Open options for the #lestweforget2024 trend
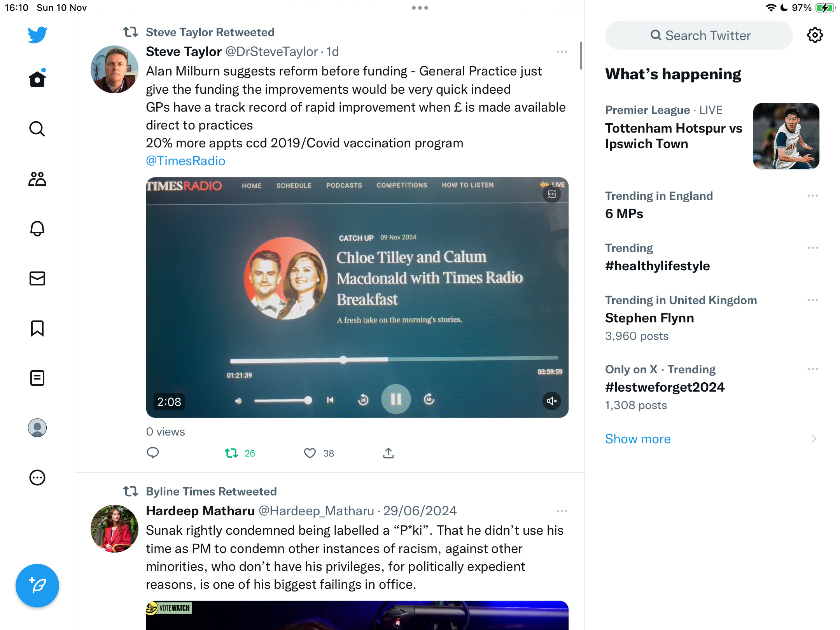The image size is (840, 630). [813, 369]
